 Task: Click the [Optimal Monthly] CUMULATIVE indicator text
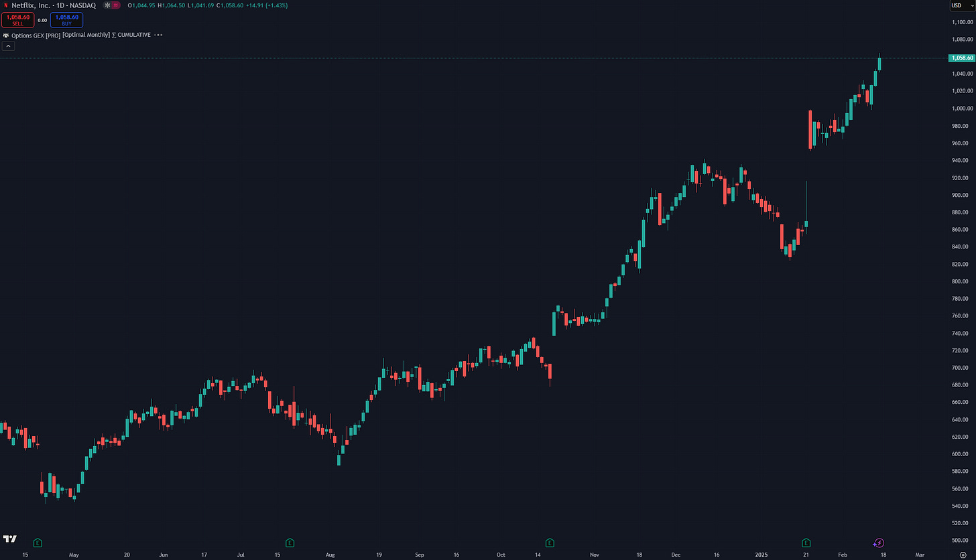(x=107, y=35)
